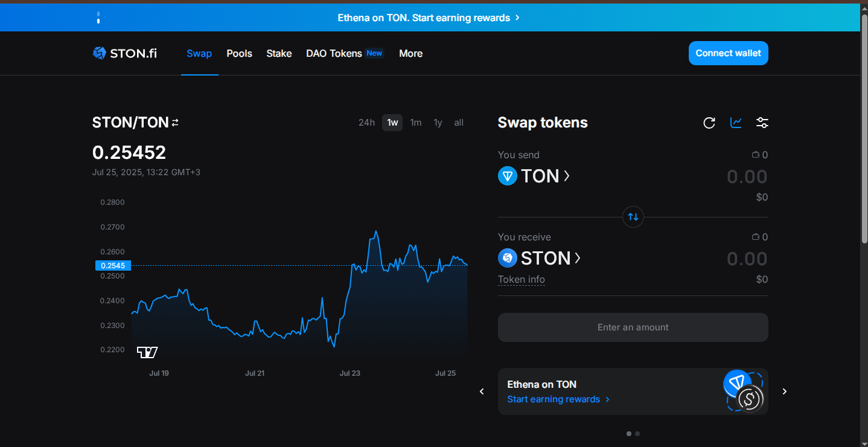Image resolution: width=868 pixels, height=447 pixels.
Task: Click the TON token icon
Action: coord(508,176)
